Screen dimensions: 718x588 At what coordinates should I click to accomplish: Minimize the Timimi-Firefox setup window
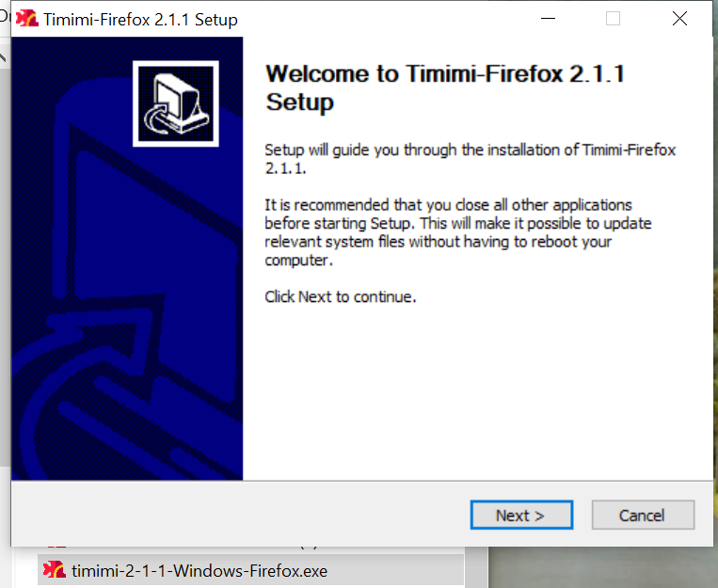coord(548,19)
